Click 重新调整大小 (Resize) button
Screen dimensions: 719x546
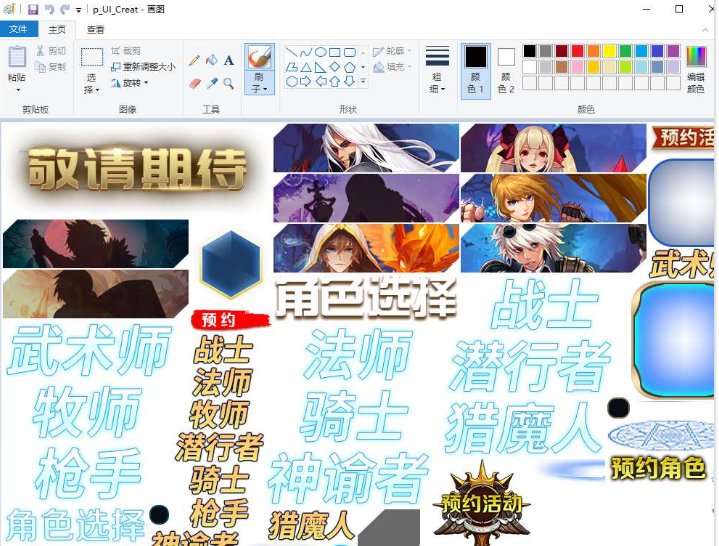(x=143, y=67)
